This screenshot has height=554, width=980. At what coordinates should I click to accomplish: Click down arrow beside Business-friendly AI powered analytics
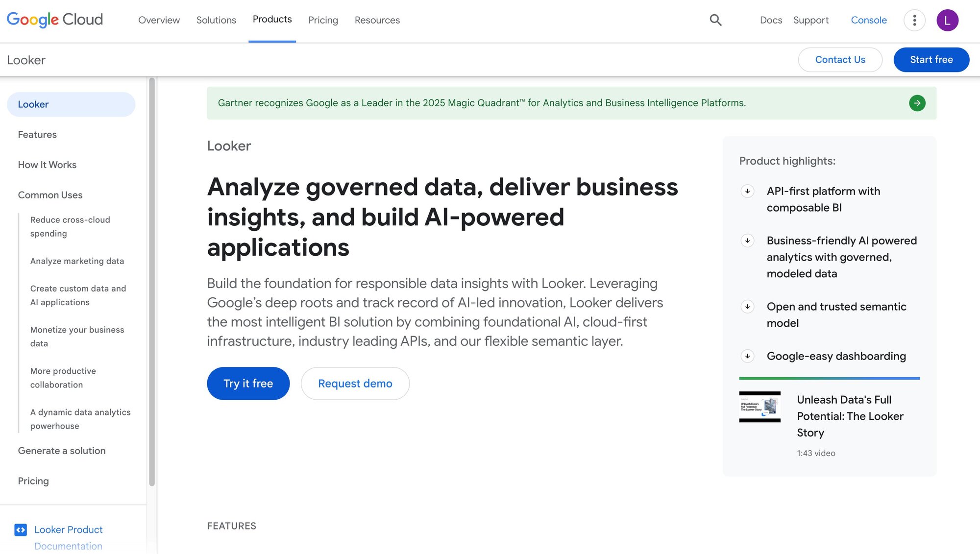tap(747, 241)
